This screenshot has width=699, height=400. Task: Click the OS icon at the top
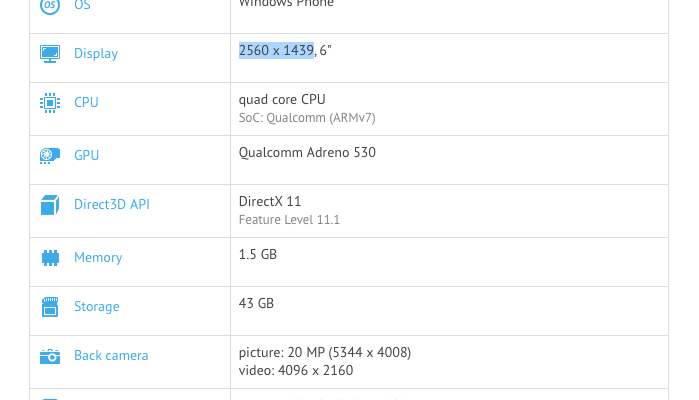[x=49, y=5]
